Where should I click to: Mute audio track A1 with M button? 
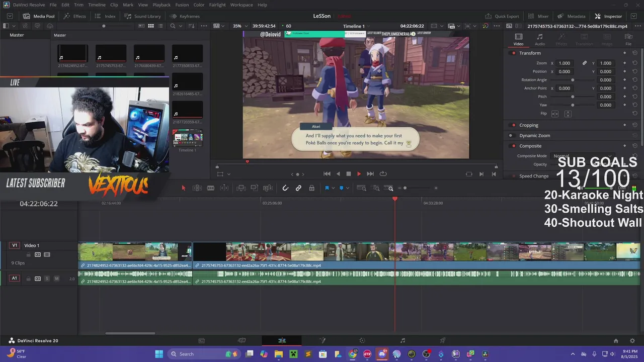pos(56,279)
